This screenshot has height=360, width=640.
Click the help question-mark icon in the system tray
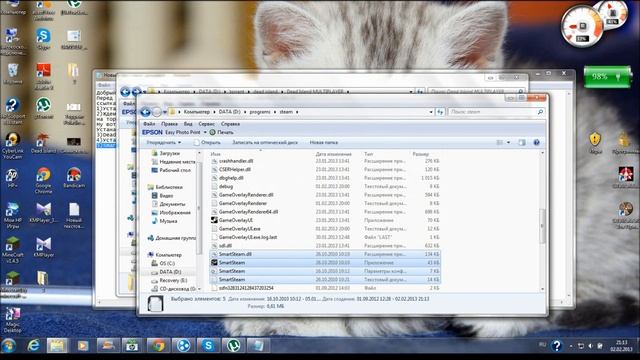tap(556, 346)
